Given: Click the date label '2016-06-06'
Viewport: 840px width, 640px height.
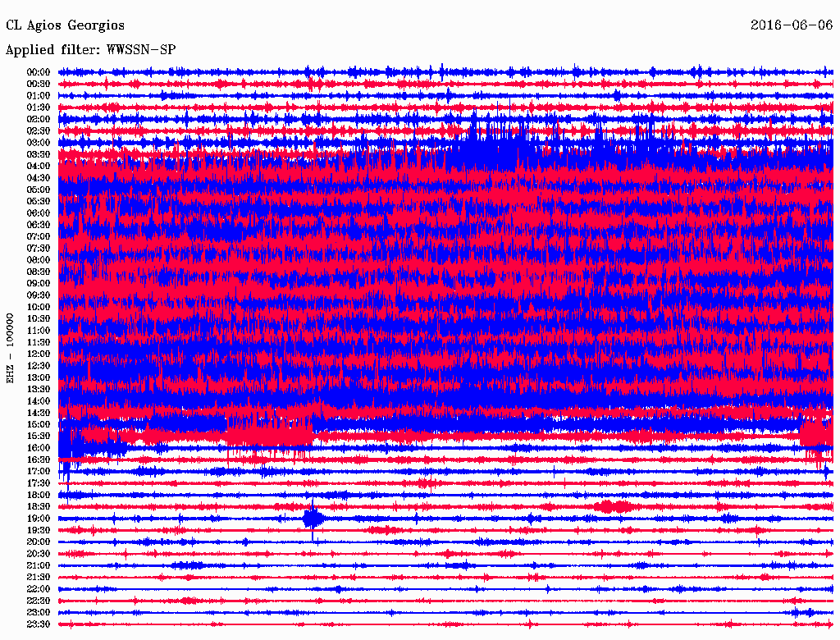Looking at the screenshot, I should (x=792, y=25).
